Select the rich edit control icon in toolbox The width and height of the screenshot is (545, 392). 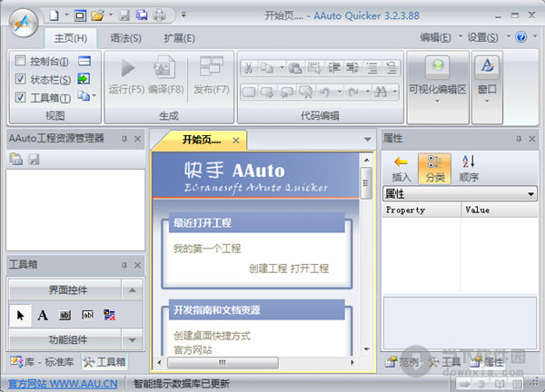point(110,315)
